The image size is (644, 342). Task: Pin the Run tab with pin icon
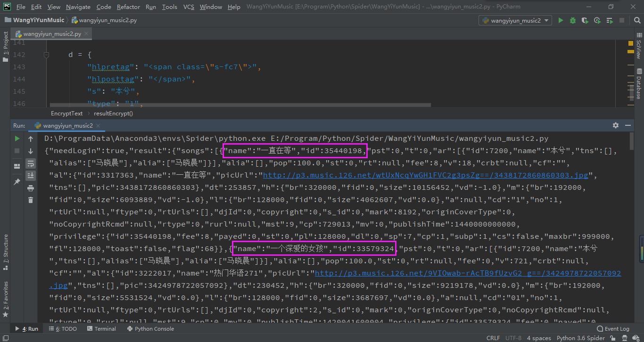17,181
